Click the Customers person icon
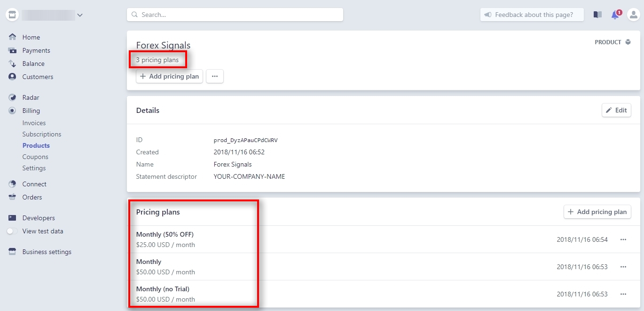The width and height of the screenshot is (644, 311). click(13, 77)
